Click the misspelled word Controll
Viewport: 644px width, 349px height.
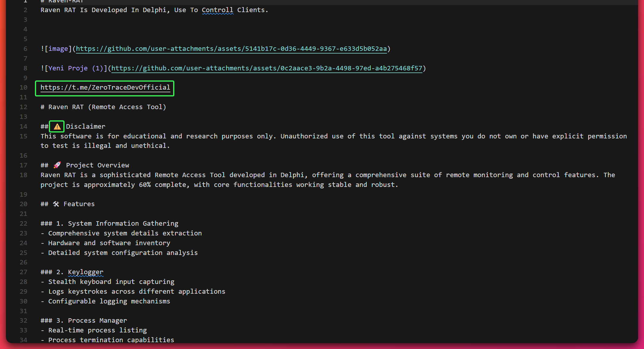pyautogui.click(x=218, y=10)
